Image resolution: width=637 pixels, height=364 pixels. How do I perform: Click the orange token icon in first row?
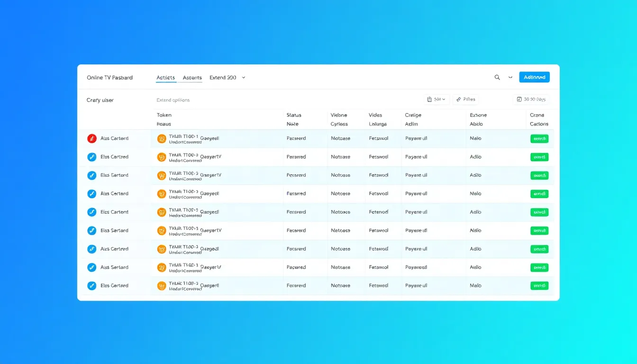tap(162, 138)
